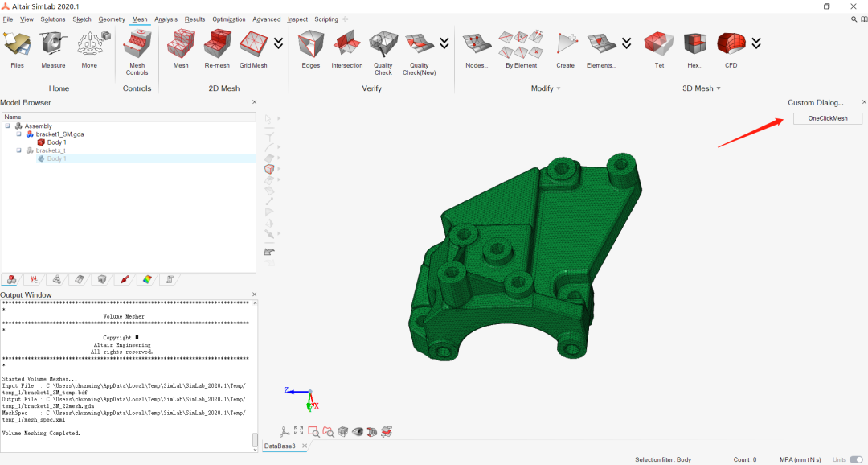Click the eye visibility icon in view toolbar

pos(357,431)
